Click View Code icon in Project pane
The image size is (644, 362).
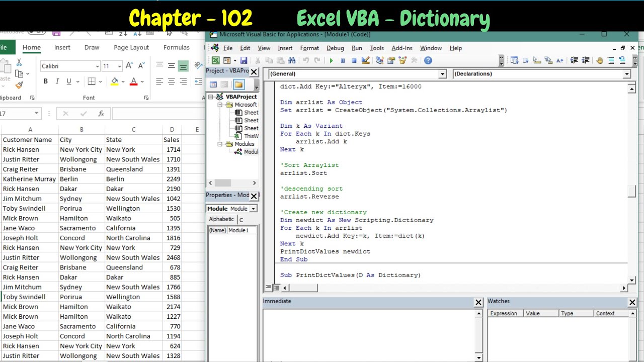[213, 84]
